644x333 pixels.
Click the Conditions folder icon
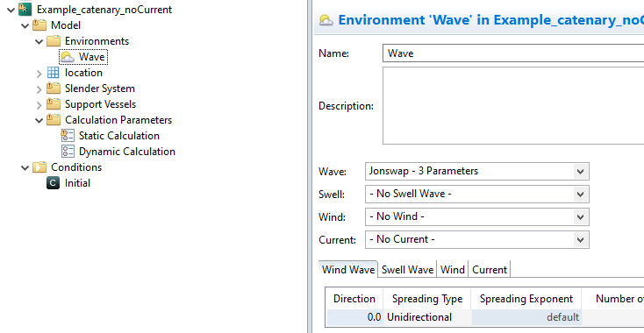(x=39, y=166)
